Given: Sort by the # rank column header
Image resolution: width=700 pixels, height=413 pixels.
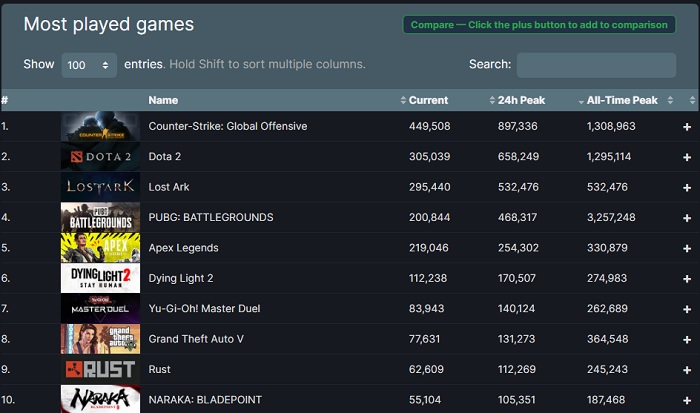Looking at the screenshot, I should [5, 100].
